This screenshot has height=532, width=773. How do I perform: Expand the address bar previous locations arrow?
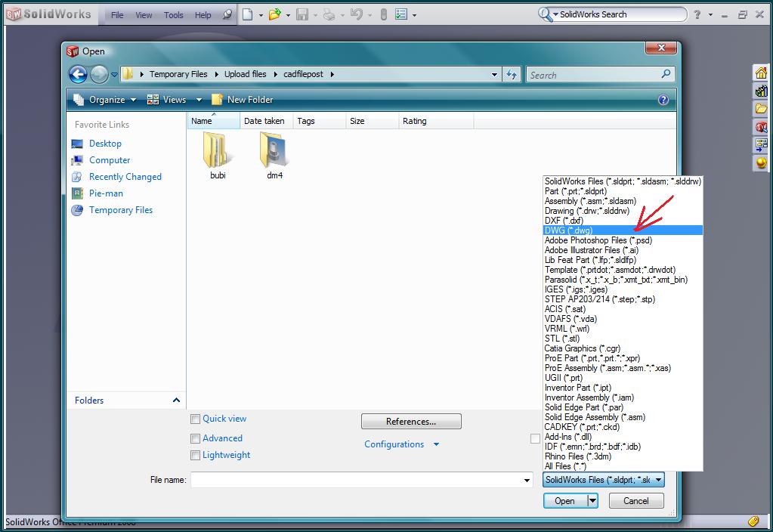point(494,75)
